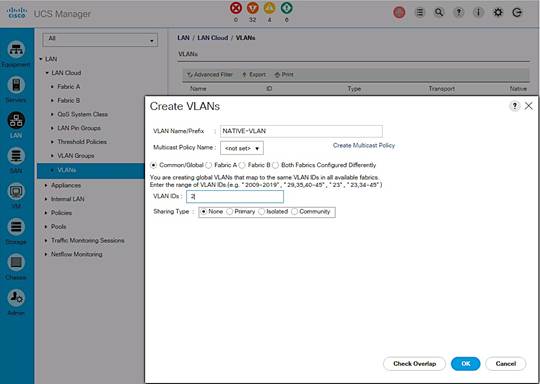
Task: Open the SAN navigation icon
Action: [x=16, y=156]
